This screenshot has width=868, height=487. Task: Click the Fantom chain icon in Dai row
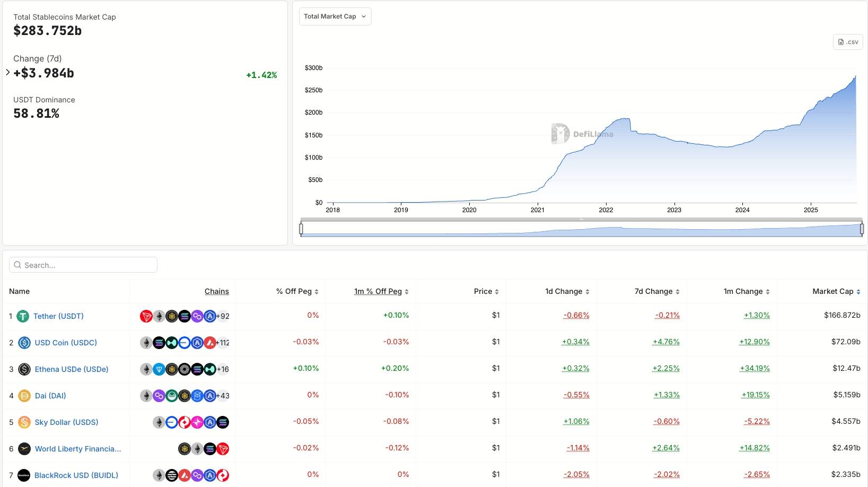(x=197, y=396)
